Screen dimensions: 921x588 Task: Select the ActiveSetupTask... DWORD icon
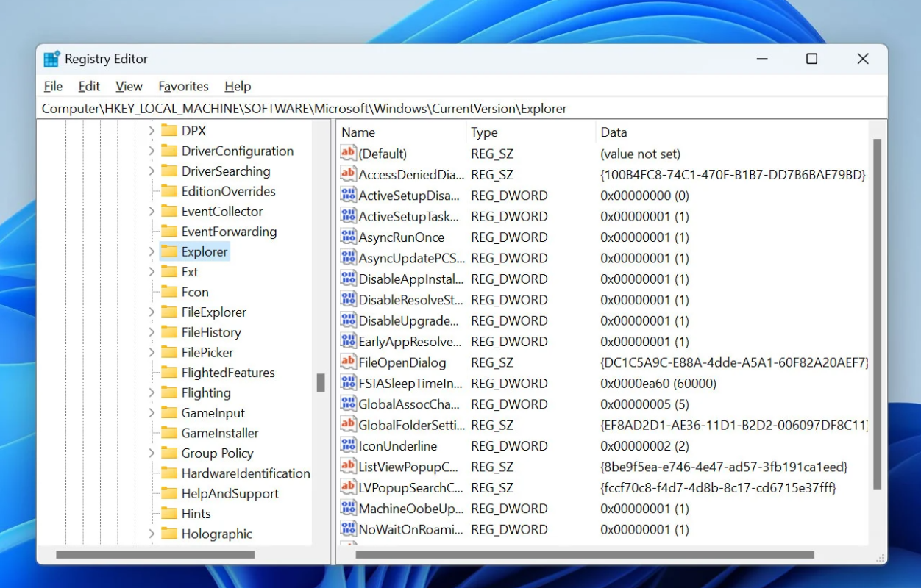tap(348, 216)
